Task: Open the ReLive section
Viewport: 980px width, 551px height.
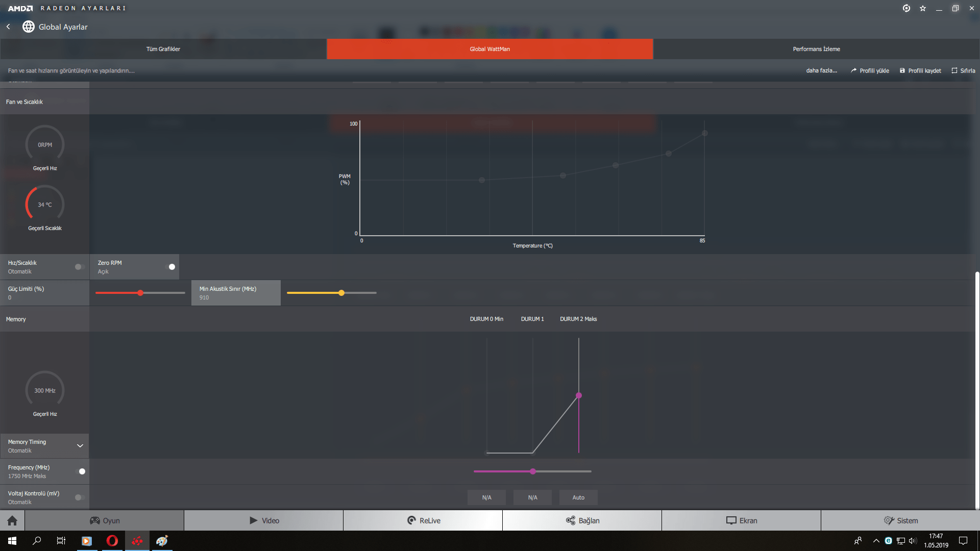Action: 423,520
